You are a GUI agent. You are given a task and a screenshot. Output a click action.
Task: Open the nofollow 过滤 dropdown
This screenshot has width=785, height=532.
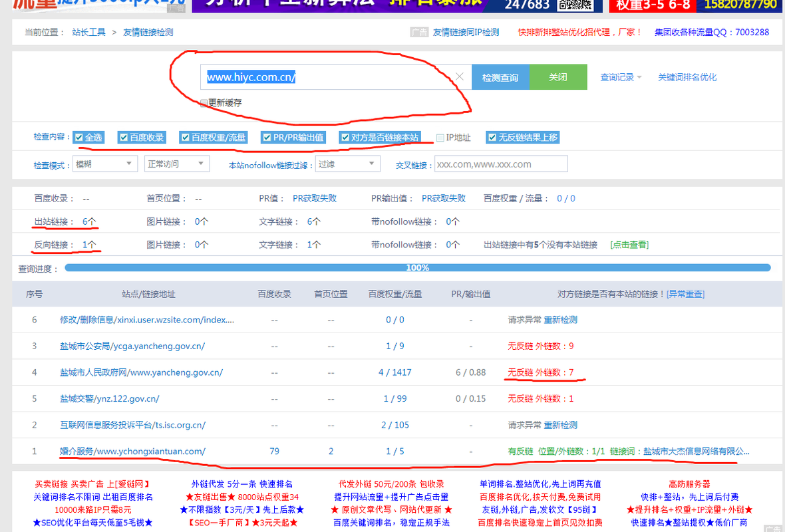[x=347, y=164]
